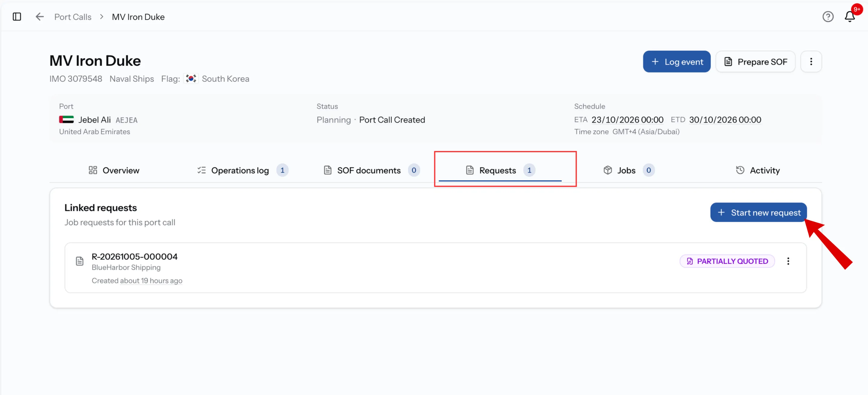Click the Naval Ships vessel type

coord(132,78)
